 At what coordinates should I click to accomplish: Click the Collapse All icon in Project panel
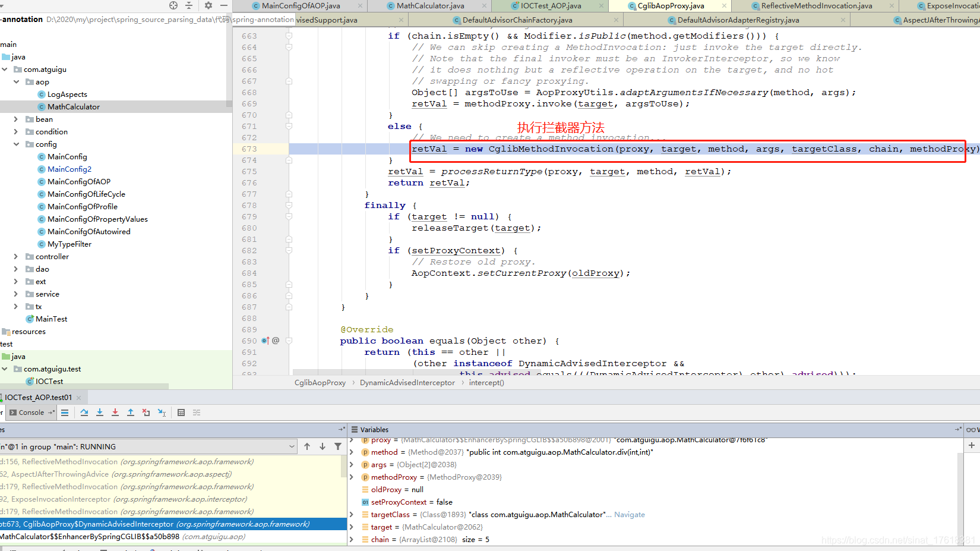(189, 5)
